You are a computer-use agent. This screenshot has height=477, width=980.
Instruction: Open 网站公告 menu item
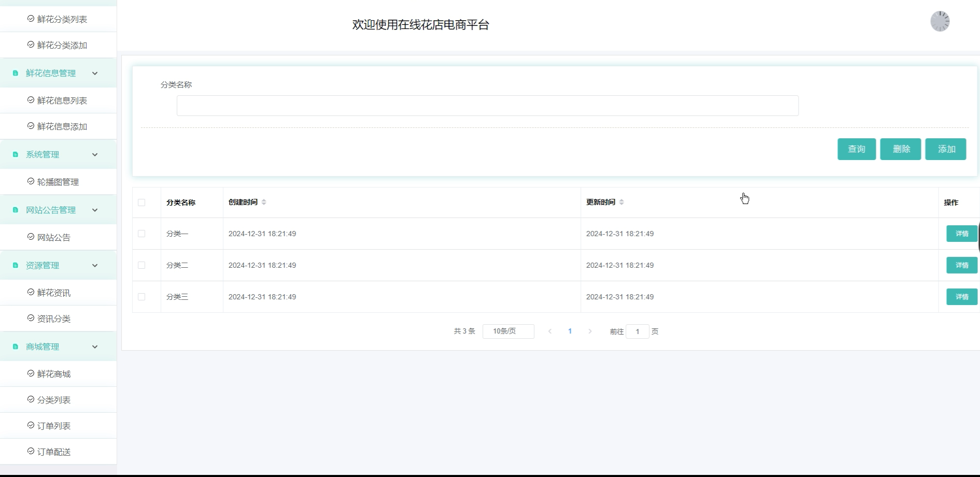point(58,237)
